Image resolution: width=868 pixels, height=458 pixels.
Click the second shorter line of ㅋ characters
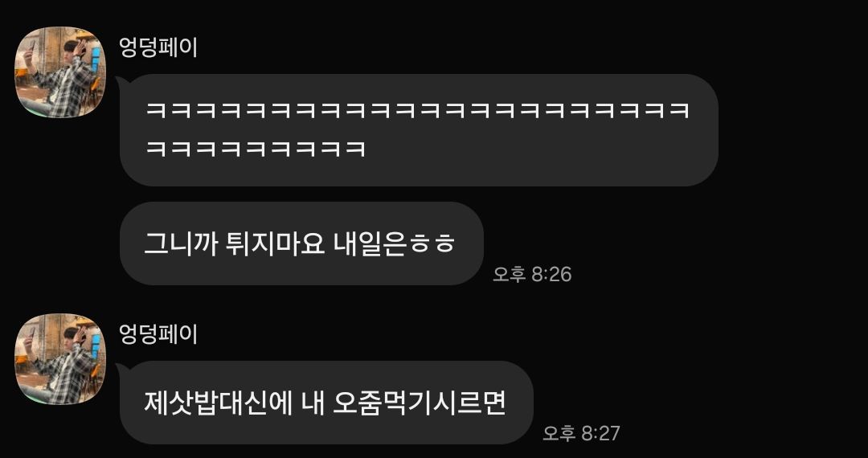coord(256,149)
